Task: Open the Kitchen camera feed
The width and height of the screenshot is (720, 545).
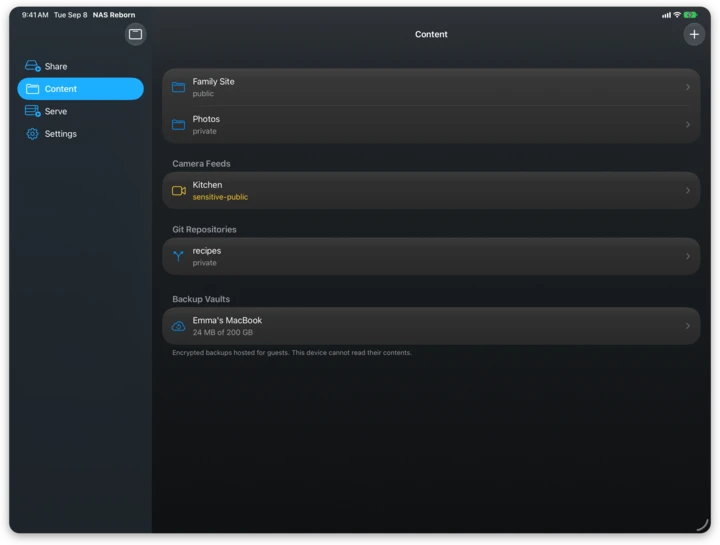Action: [x=431, y=191]
